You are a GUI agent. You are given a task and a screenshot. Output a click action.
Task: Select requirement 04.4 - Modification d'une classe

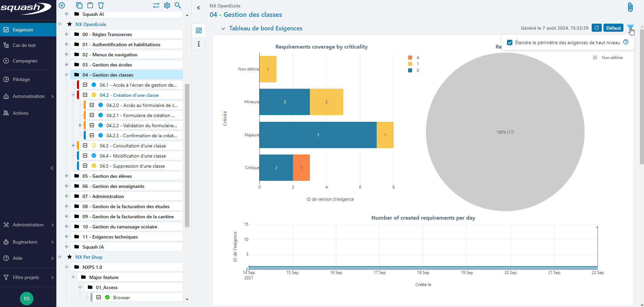click(132, 156)
